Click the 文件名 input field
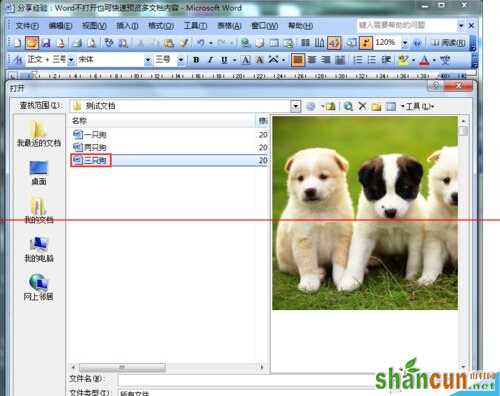The width and height of the screenshot is (500, 396). [x=247, y=380]
